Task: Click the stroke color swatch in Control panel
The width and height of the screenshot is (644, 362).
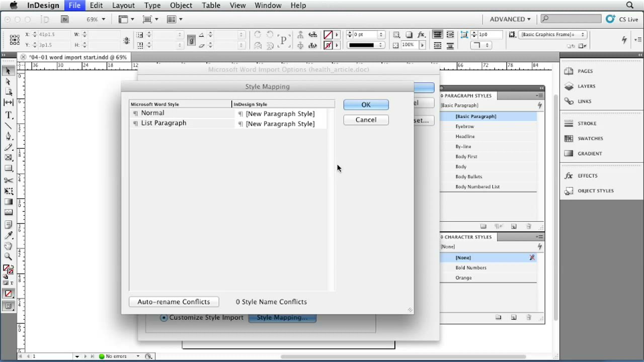Action: (x=328, y=45)
